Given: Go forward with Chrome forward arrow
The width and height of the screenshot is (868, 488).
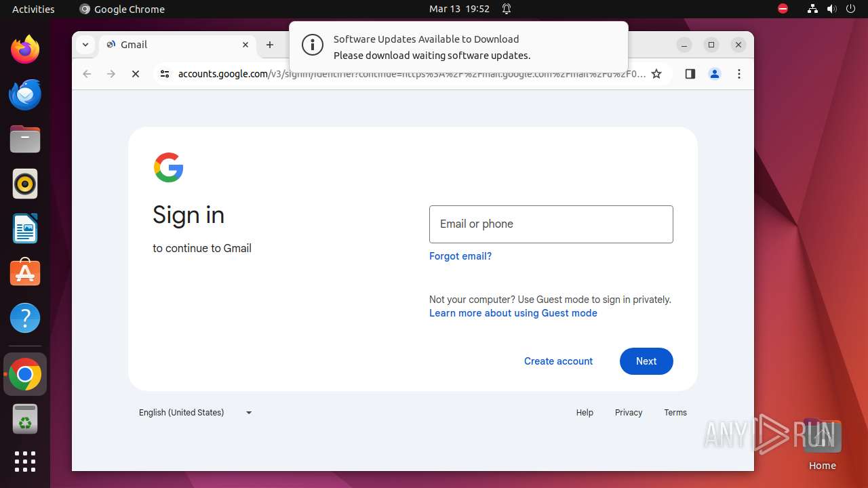Looking at the screenshot, I should [111, 74].
